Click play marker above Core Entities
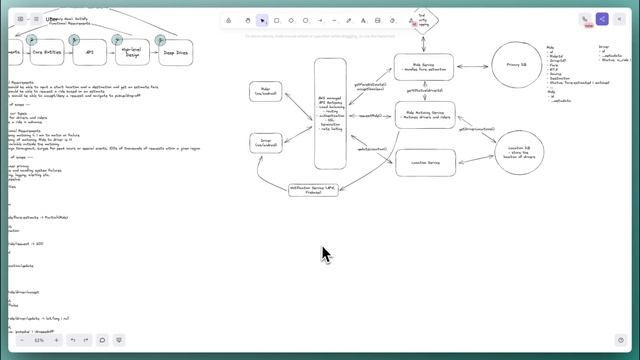This screenshot has width=640, height=360. point(31,40)
